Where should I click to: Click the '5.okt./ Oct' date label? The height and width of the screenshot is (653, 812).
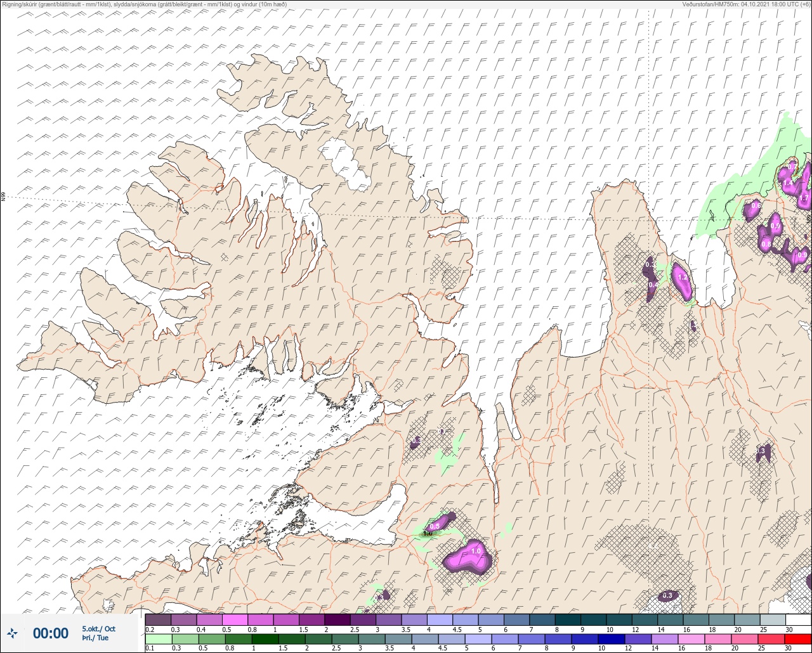pyautogui.click(x=98, y=628)
